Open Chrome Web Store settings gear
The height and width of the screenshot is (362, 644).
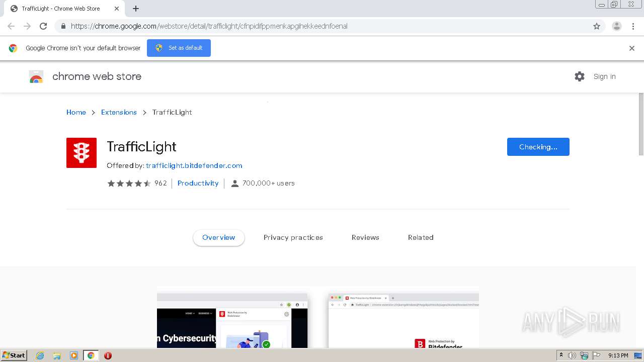(x=580, y=76)
